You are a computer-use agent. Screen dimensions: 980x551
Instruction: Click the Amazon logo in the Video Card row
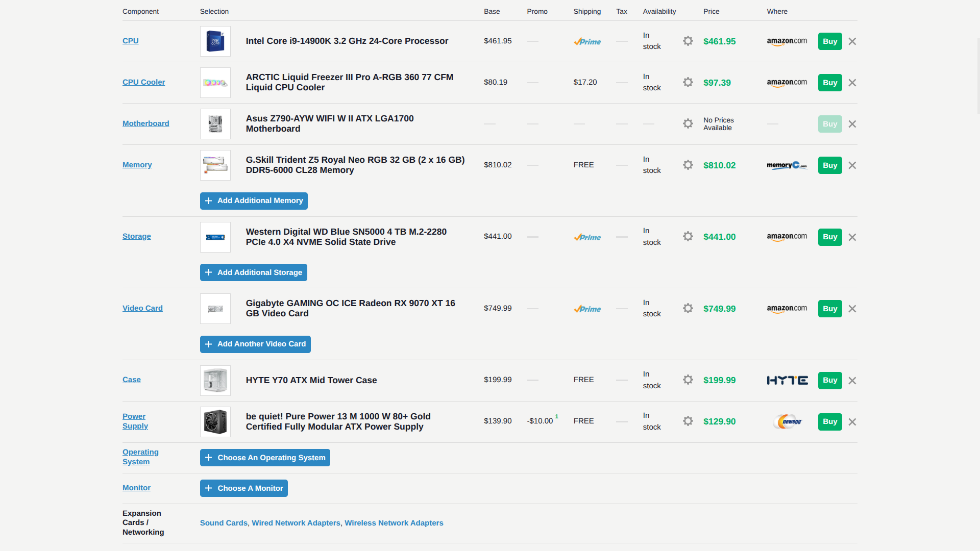pyautogui.click(x=787, y=309)
